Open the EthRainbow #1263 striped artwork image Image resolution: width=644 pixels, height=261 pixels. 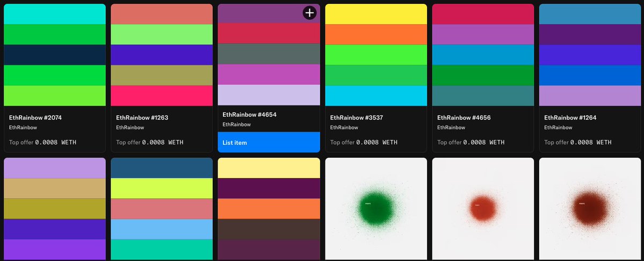pos(162,55)
